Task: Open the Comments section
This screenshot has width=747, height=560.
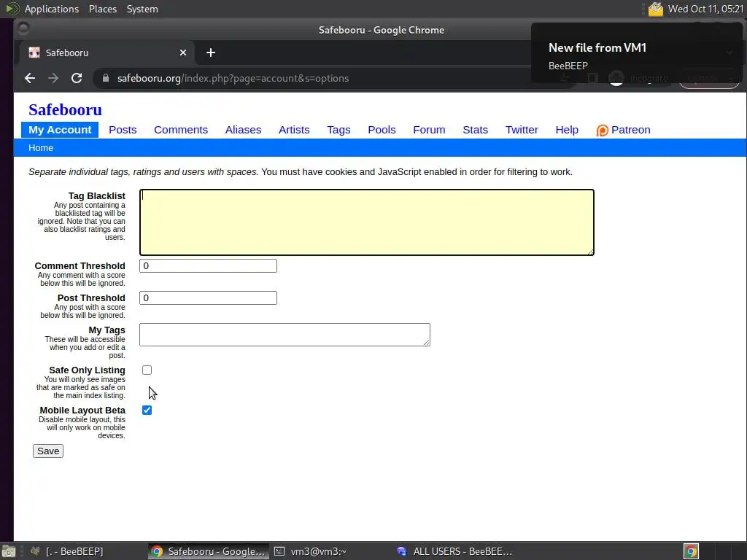Action: [x=181, y=130]
